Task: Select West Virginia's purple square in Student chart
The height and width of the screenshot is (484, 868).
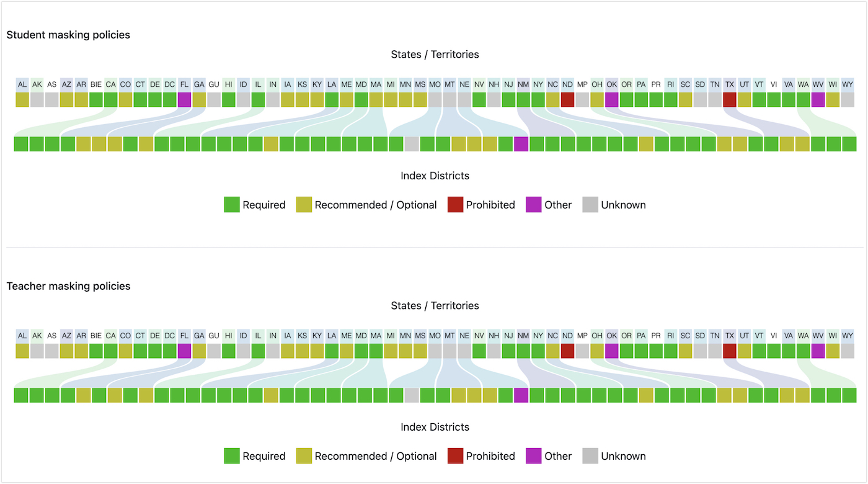Action: tap(818, 99)
